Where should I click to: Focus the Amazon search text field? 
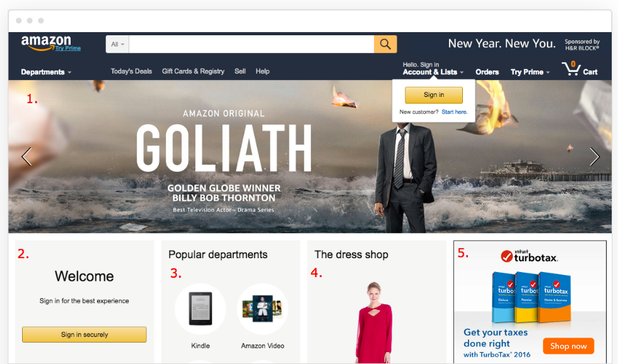tap(252, 44)
